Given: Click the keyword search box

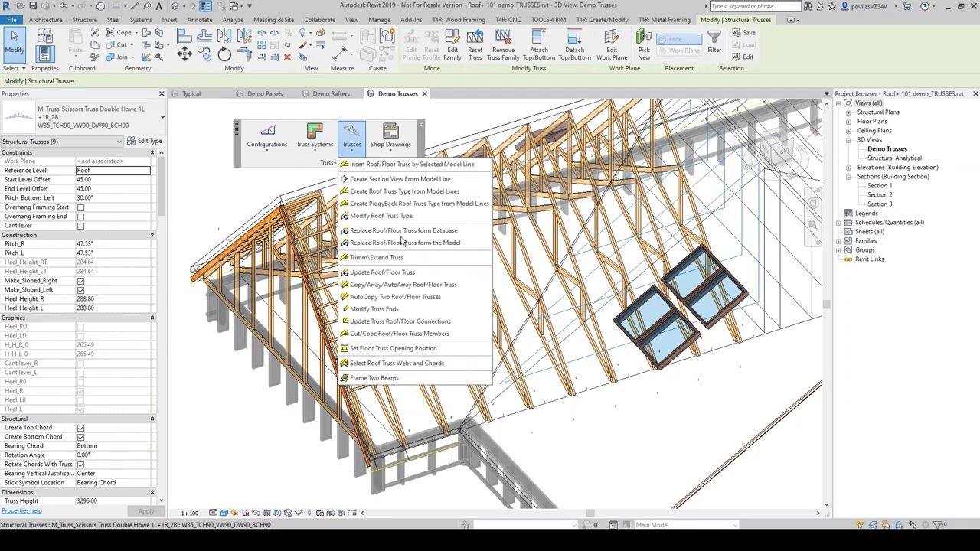Looking at the screenshot, I should click(755, 6).
